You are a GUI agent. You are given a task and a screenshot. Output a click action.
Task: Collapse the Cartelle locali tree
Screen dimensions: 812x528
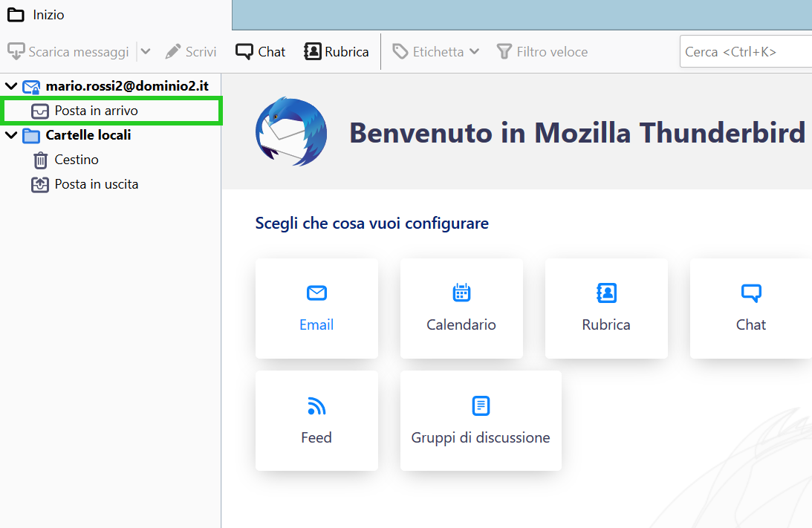[11, 135]
